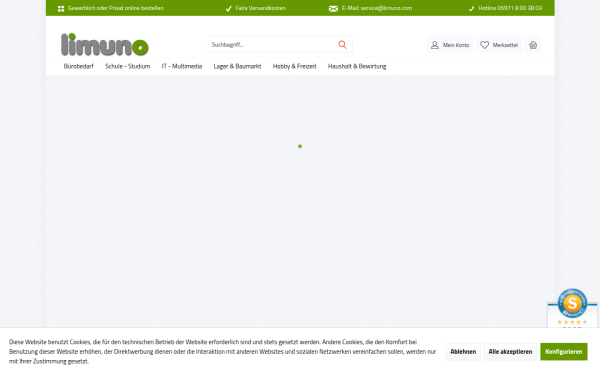The height and width of the screenshot is (375, 600).
Task: Click the rating stars on the badge
Action: tap(572, 322)
